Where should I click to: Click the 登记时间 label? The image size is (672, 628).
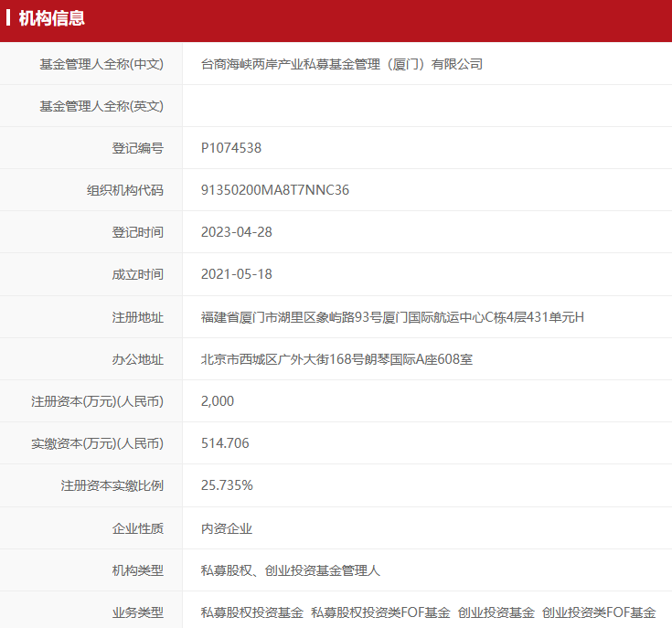(x=137, y=232)
